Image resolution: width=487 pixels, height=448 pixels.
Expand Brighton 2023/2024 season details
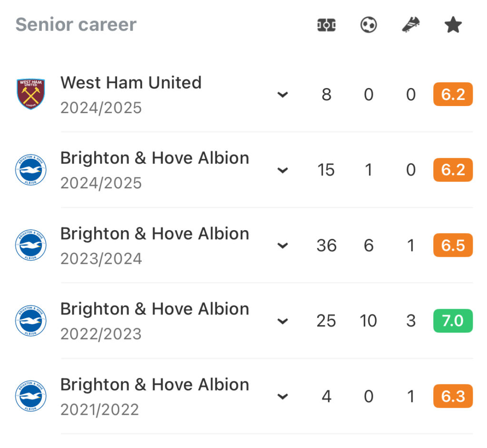[x=282, y=245]
